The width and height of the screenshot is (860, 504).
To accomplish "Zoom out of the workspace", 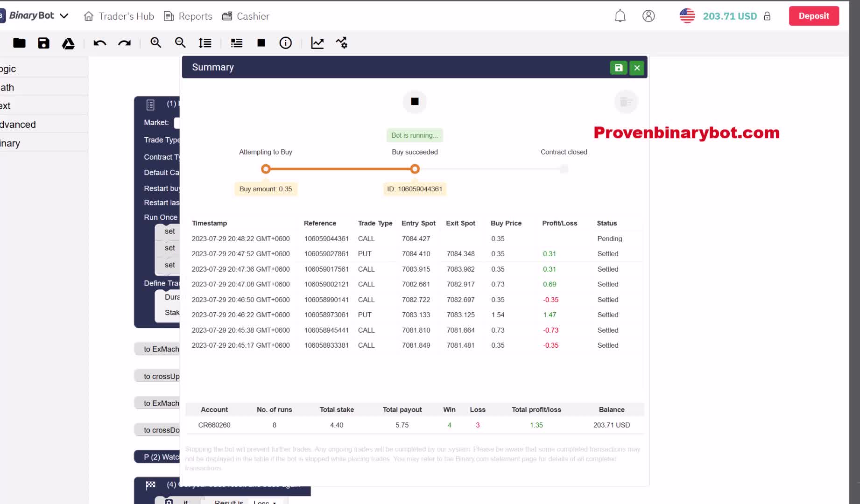I will click(180, 43).
